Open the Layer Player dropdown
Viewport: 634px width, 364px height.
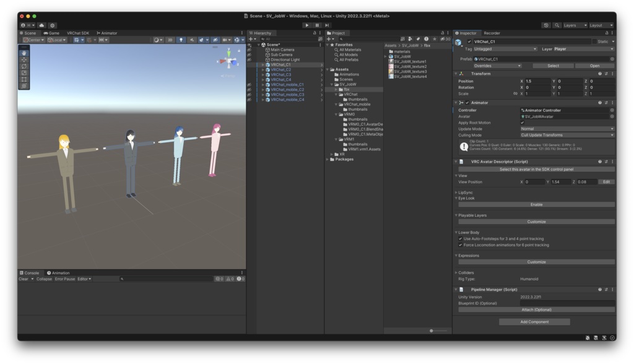[584, 49]
